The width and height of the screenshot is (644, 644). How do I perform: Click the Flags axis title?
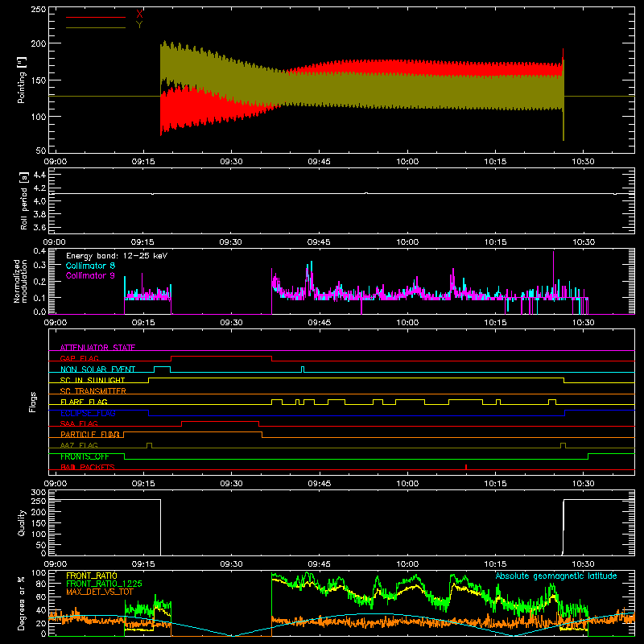(x=32, y=402)
